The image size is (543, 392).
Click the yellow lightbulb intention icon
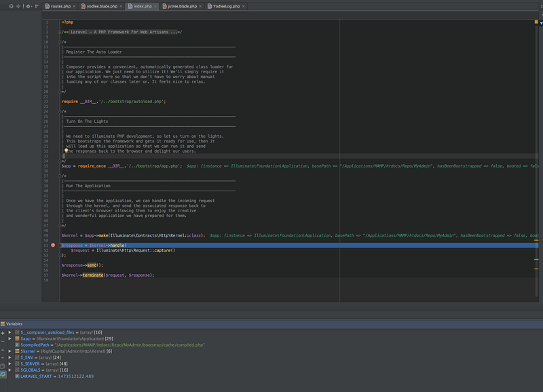pos(66,151)
